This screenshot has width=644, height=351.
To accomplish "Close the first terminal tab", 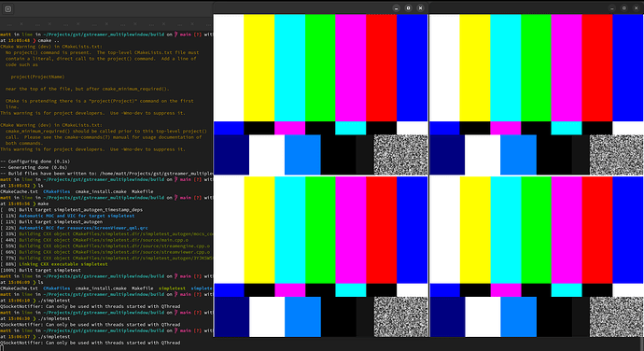I will click(21, 24).
